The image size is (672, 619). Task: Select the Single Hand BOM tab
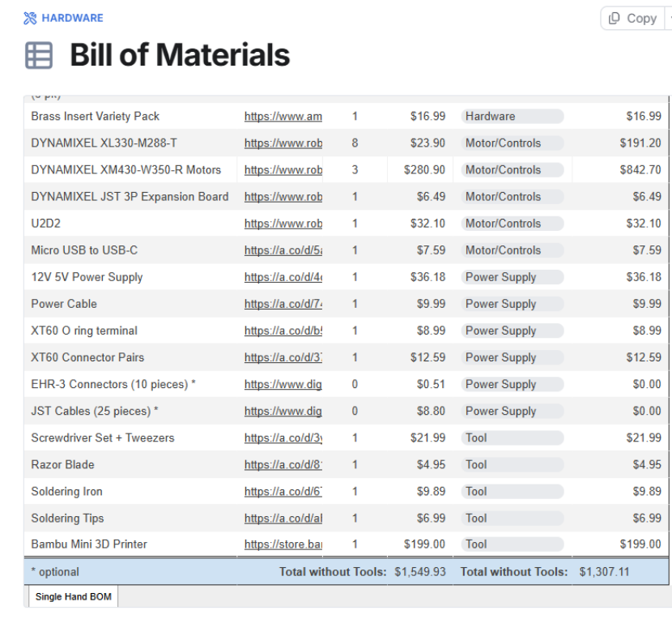[x=74, y=596]
